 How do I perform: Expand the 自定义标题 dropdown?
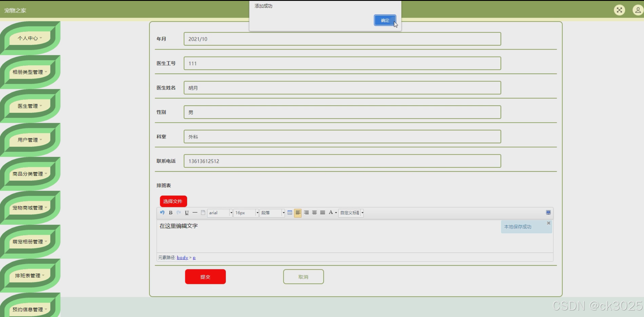coord(362,213)
